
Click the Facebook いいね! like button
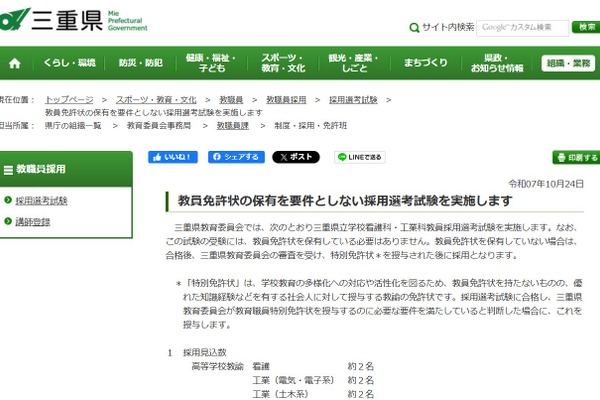pyautogui.click(x=173, y=157)
